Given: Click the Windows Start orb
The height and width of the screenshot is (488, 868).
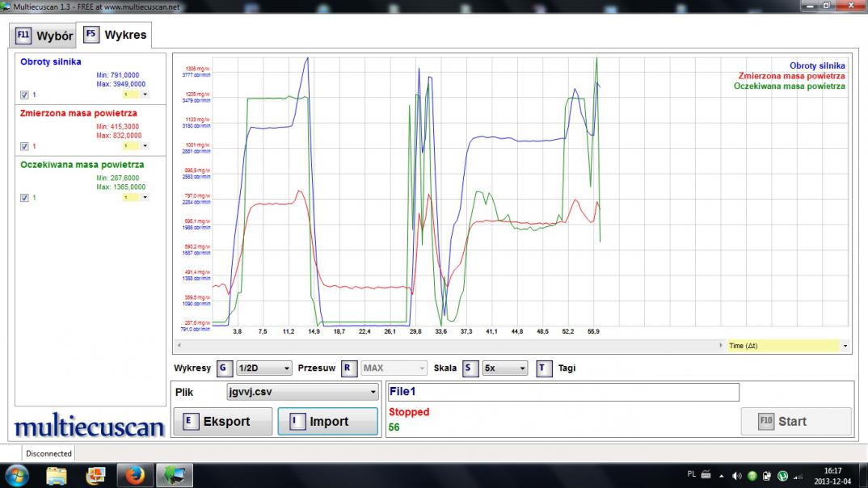Looking at the screenshot, I should pyautogui.click(x=16, y=475).
